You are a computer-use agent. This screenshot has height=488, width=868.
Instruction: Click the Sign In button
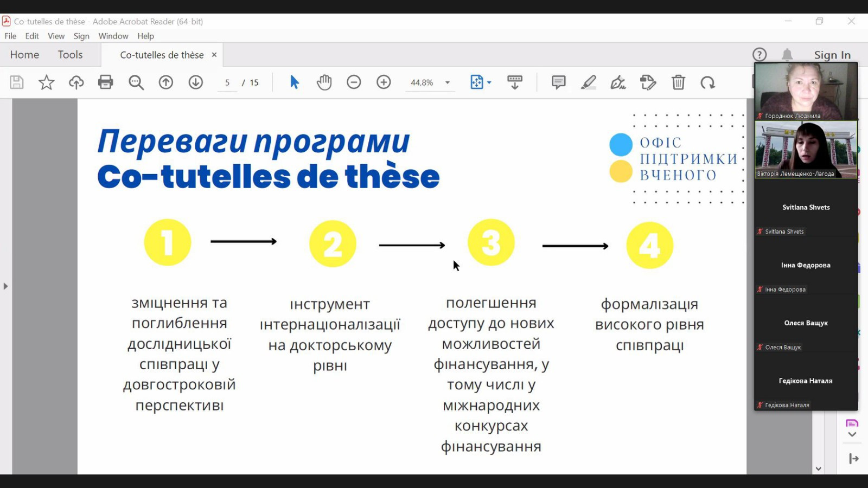(x=832, y=55)
